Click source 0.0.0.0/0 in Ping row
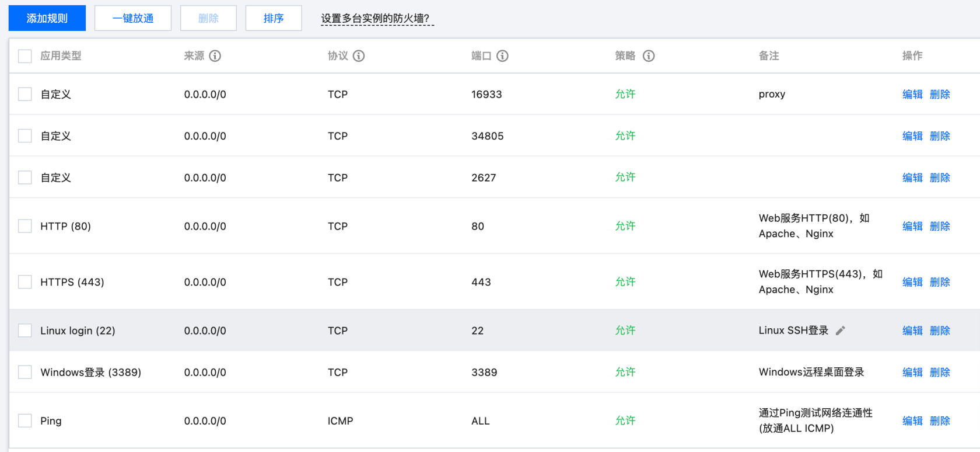The height and width of the screenshot is (452, 980). click(205, 420)
